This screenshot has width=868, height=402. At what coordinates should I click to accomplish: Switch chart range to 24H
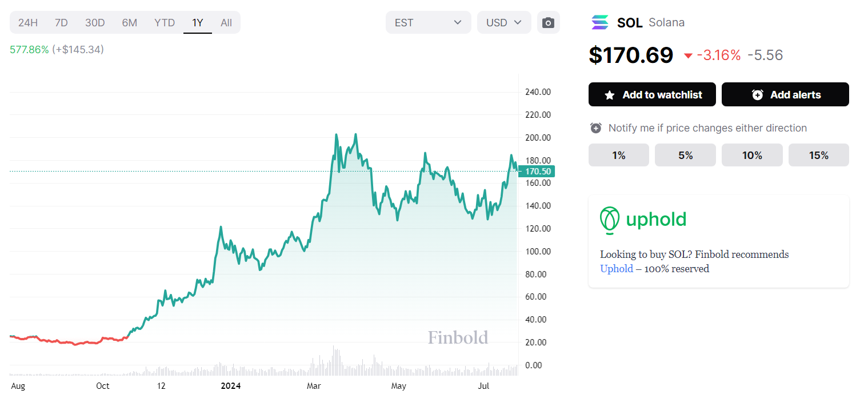(x=28, y=23)
